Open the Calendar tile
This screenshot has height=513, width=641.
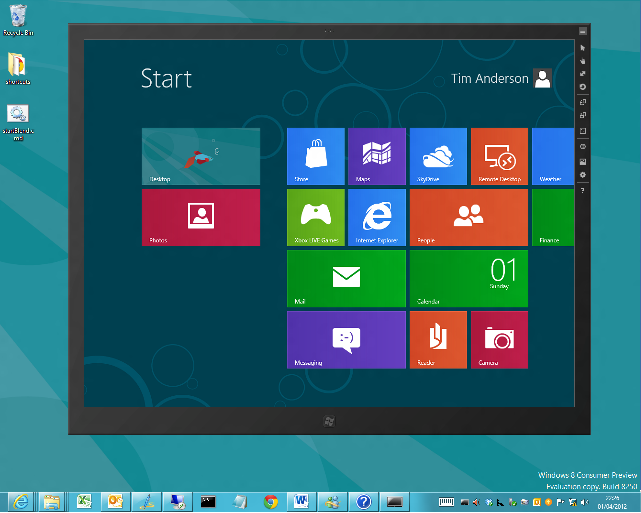click(468, 278)
